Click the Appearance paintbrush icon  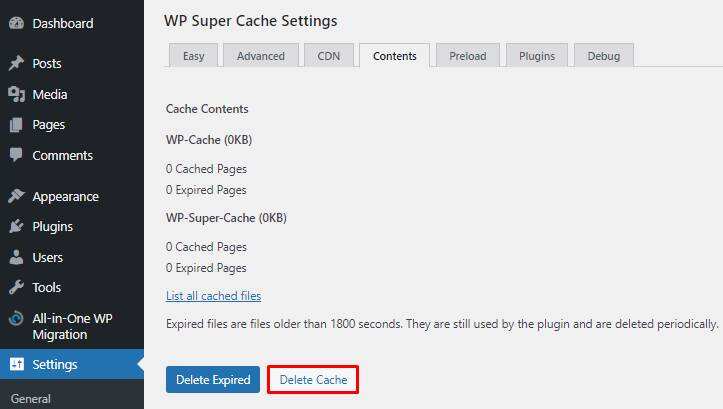pos(16,196)
